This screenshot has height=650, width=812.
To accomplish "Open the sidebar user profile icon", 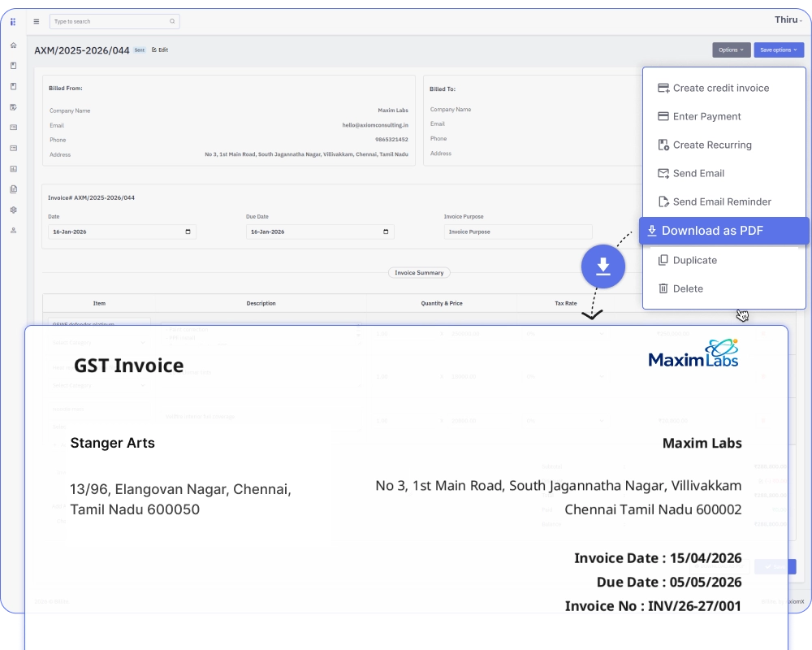I will pos(14,230).
